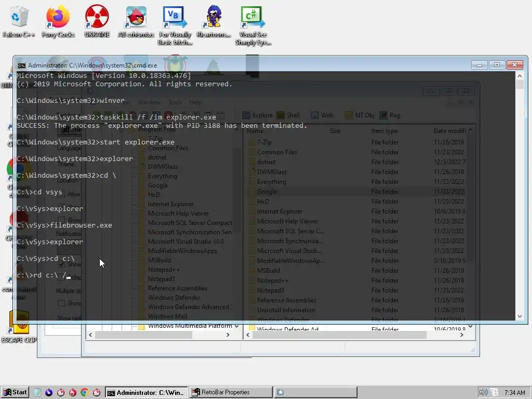Open Window menu in file browser
The image size is (532, 399).
pos(149,102)
